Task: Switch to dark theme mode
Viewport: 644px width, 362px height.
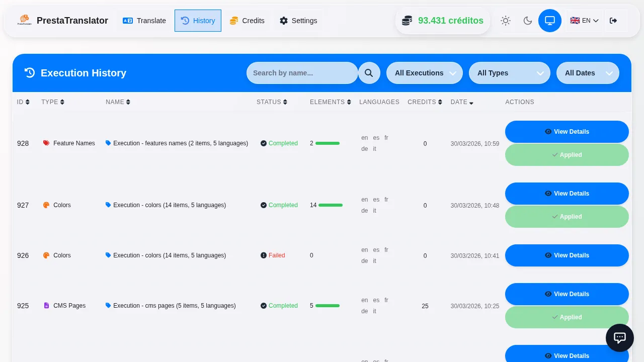Action: pos(528,21)
